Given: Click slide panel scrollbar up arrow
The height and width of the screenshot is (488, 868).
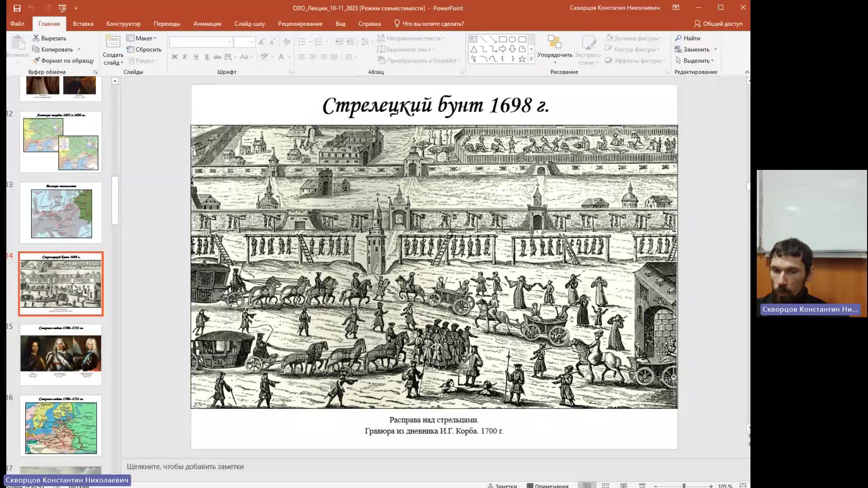Looking at the screenshot, I should pos(115,81).
